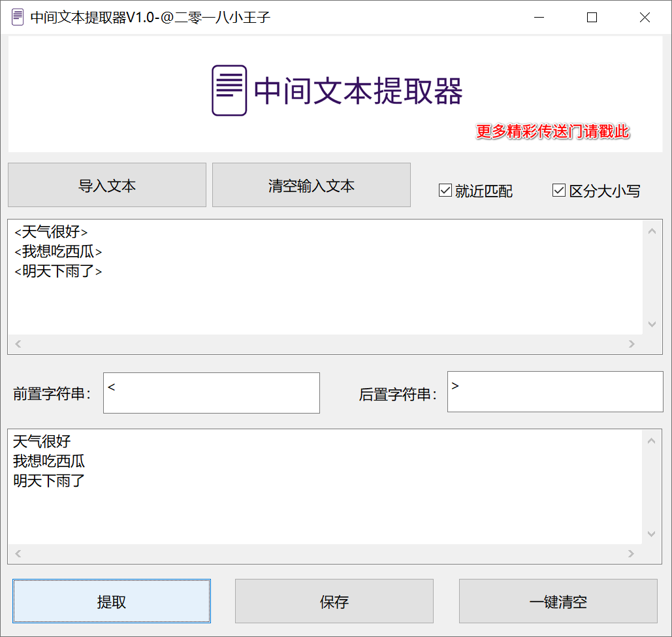672x637 pixels.
Task: Toggle the 区分大小写 checkbox
Action: pyautogui.click(x=559, y=190)
